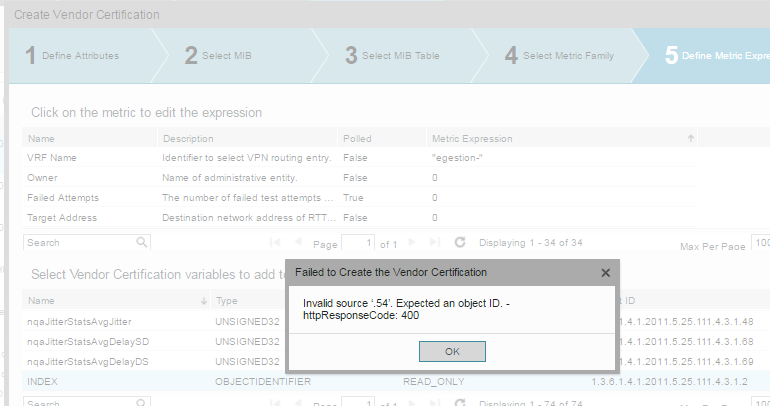Image resolution: width=770 pixels, height=406 pixels.
Task: Go to step 5 Define Metric Expression
Action: click(x=717, y=55)
